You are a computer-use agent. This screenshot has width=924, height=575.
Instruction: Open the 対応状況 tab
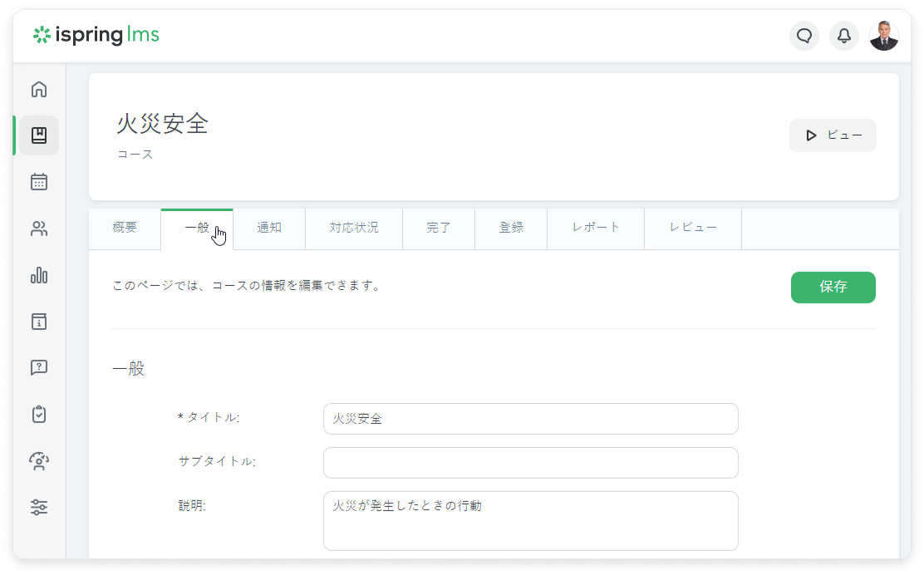354,228
